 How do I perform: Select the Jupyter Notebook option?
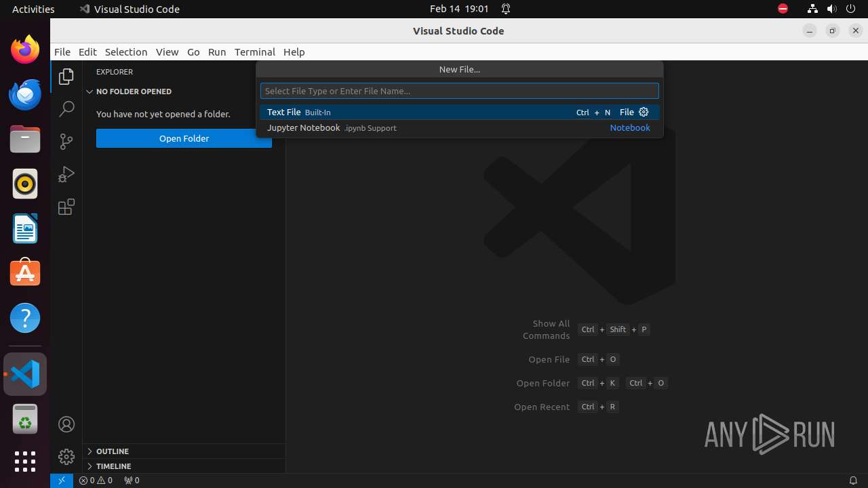(460, 127)
